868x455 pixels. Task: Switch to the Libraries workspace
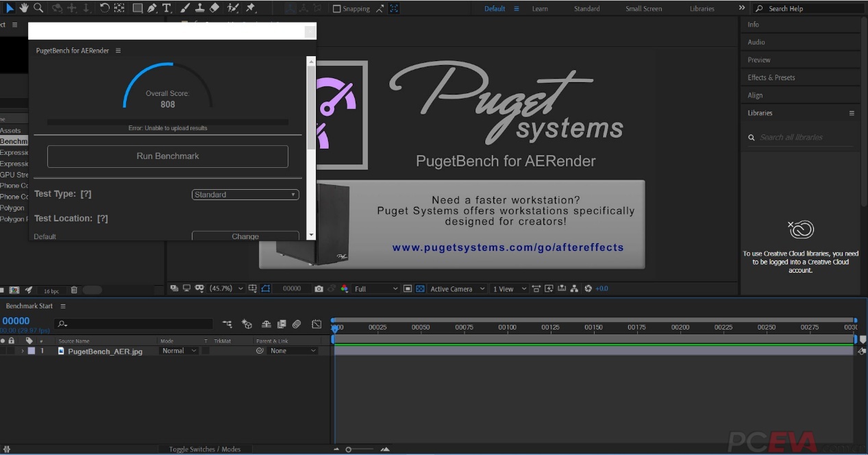pos(702,9)
